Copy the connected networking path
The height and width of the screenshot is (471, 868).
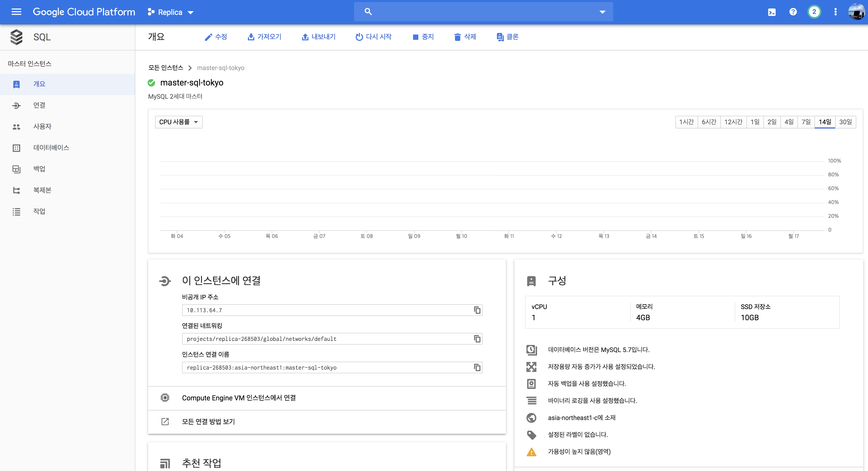tap(477, 339)
